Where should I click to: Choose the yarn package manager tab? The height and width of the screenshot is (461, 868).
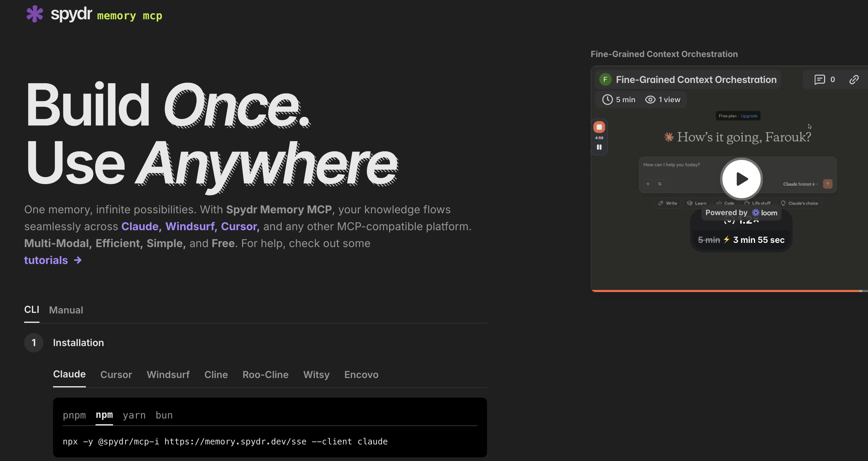click(x=134, y=415)
